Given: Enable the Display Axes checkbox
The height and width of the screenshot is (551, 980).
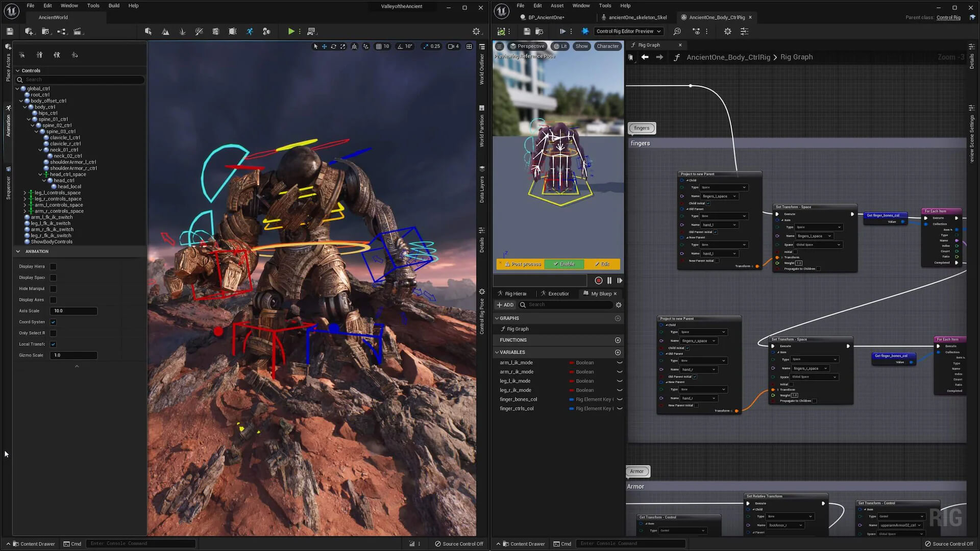Looking at the screenshot, I should (53, 300).
